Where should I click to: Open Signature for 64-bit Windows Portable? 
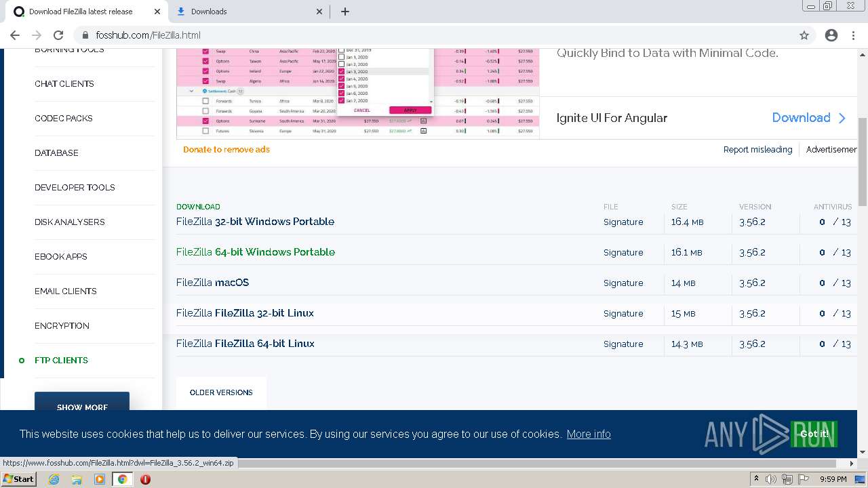click(x=623, y=253)
